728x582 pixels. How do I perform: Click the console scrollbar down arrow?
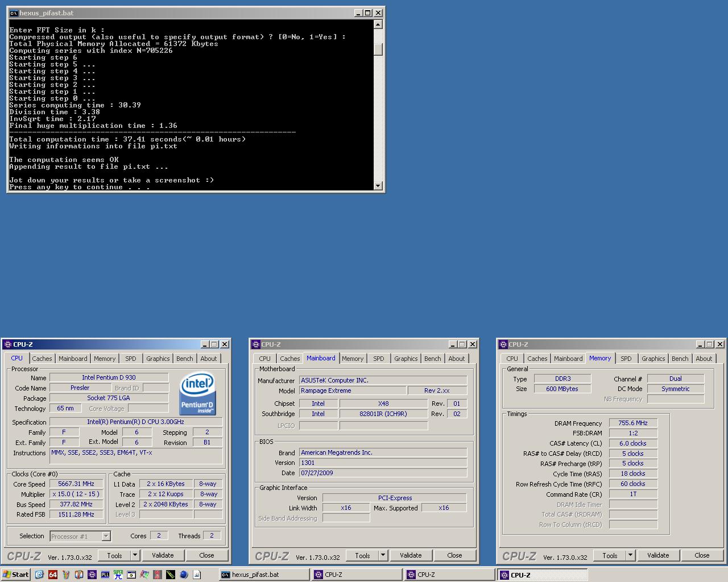(378, 186)
